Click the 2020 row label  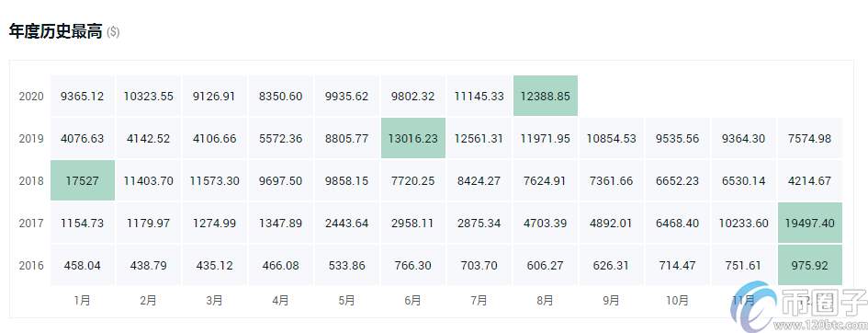point(31,97)
